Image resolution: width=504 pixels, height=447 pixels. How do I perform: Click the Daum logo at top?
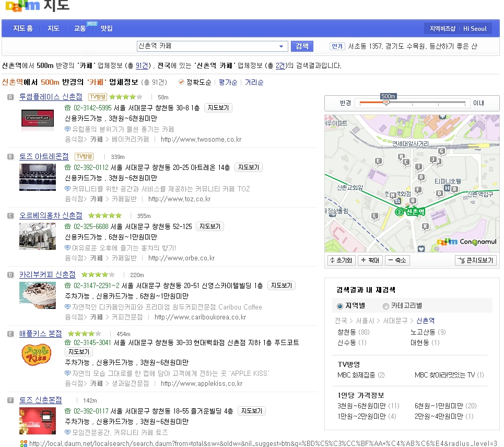click(x=22, y=6)
